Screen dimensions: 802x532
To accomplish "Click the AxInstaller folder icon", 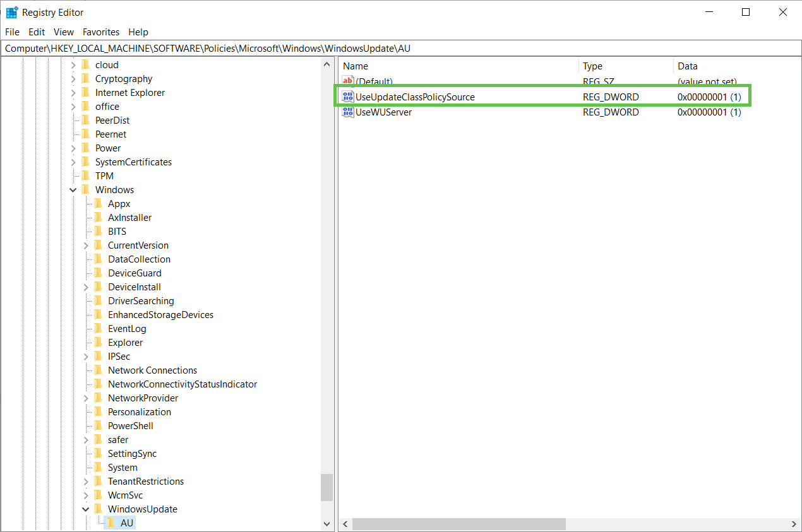I will coord(98,217).
